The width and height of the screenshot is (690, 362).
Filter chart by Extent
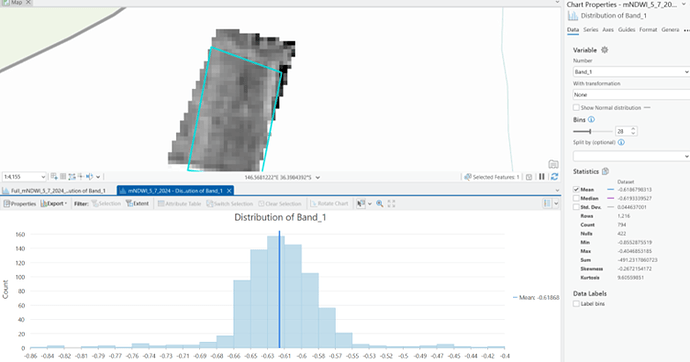pyautogui.click(x=137, y=204)
